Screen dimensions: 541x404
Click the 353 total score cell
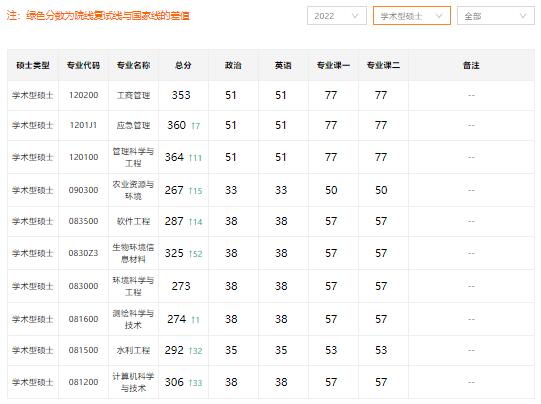point(181,95)
